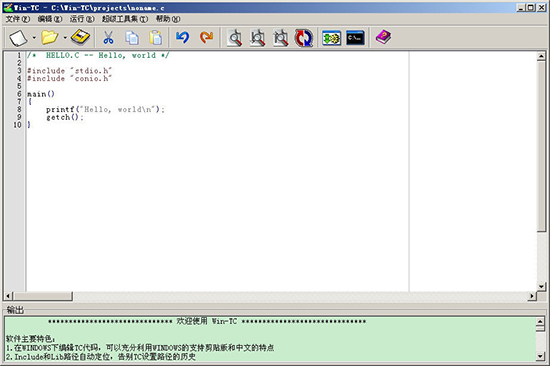Click the output panel's scrollbar up arrow
Screen dimensions: 550x366
[x=541, y=321]
